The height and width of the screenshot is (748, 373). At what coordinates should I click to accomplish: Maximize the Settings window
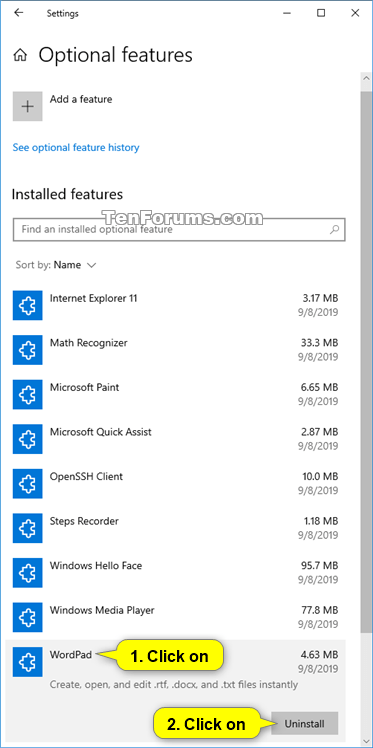pos(321,13)
